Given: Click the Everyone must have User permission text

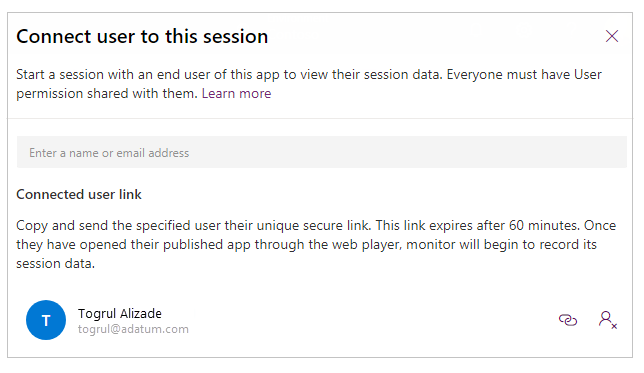Looking at the screenshot, I should tap(524, 75).
